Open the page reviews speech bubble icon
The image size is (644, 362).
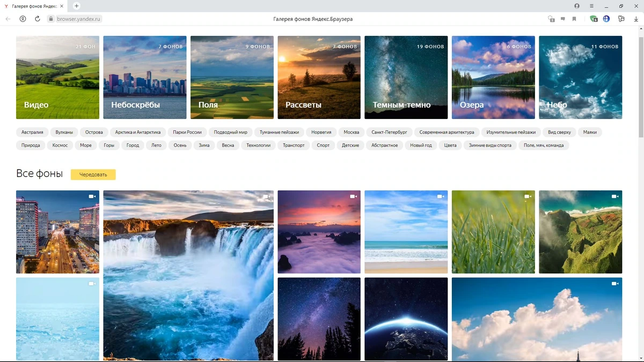pos(562,19)
